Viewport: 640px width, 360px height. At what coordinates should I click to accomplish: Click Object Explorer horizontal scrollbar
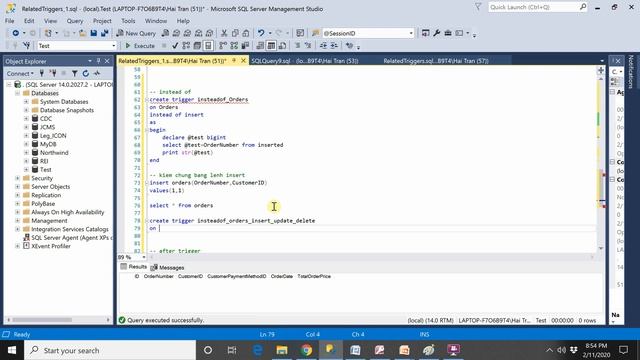[58, 320]
